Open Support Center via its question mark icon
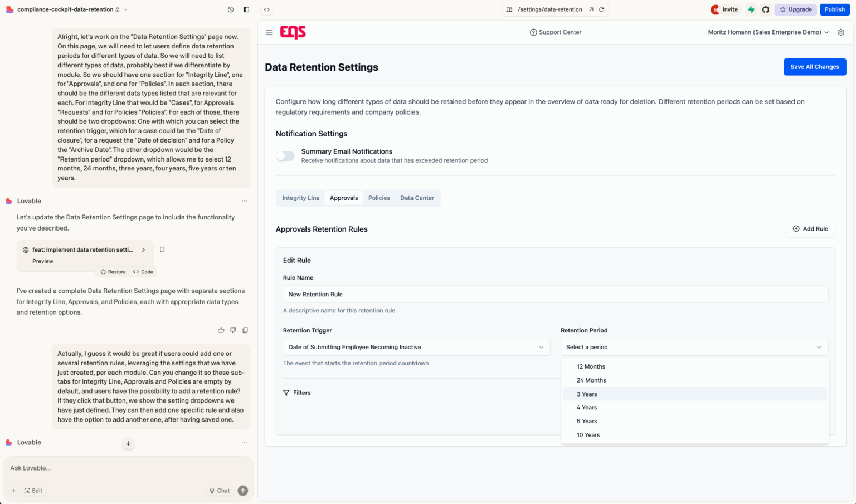The height and width of the screenshot is (504, 856). (533, 32)
